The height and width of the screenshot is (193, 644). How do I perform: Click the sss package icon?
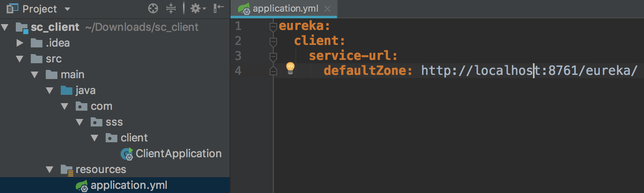click(97, 122)
